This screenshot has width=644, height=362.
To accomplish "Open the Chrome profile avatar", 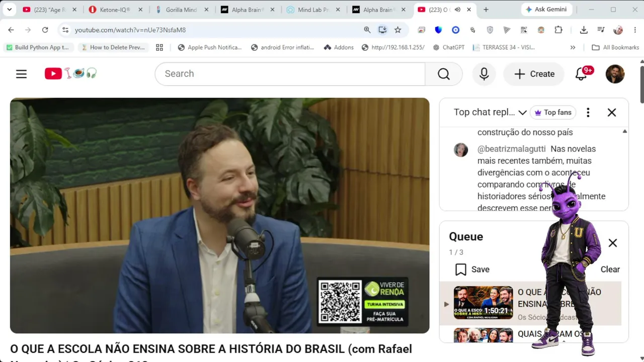I will pos(618,30).
